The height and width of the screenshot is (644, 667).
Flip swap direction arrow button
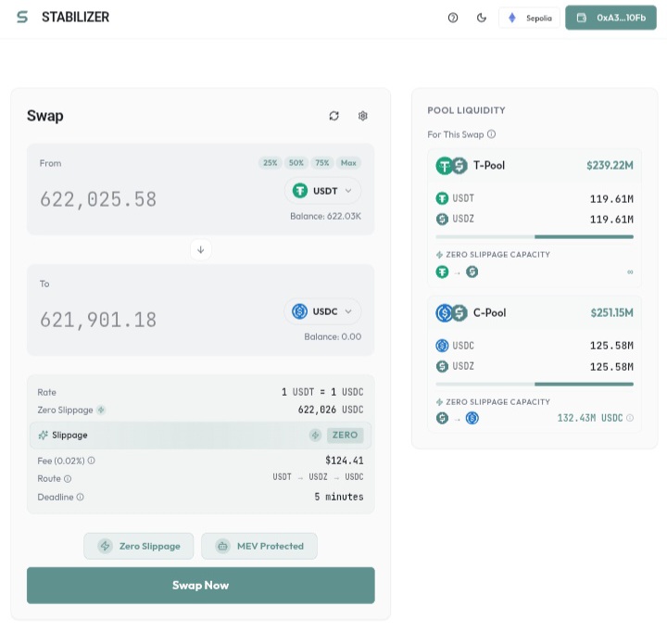click(x=201, y=249)
